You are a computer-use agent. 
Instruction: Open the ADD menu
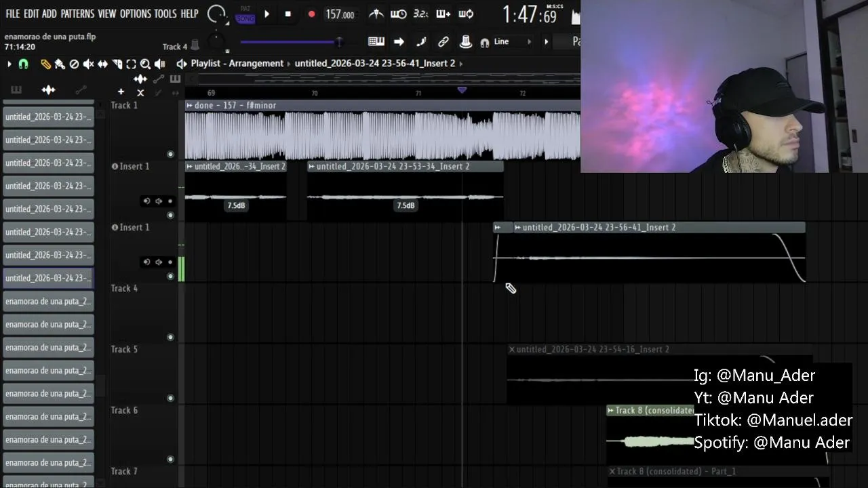(x=50, y=14)
